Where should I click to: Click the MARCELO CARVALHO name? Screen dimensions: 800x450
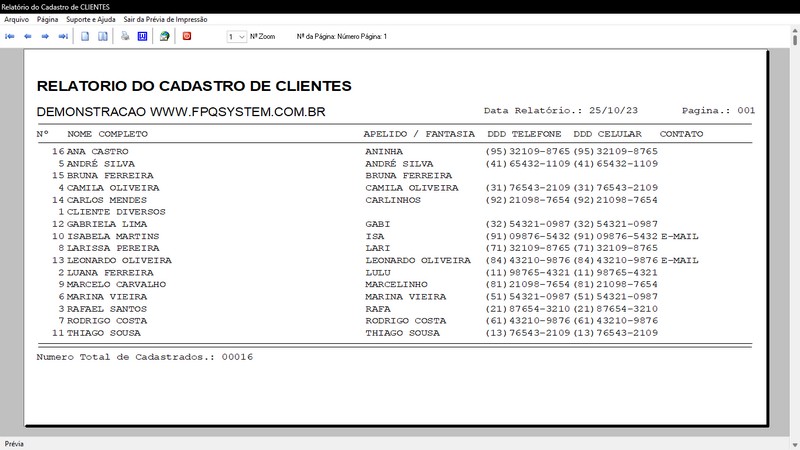pos(116,284)
